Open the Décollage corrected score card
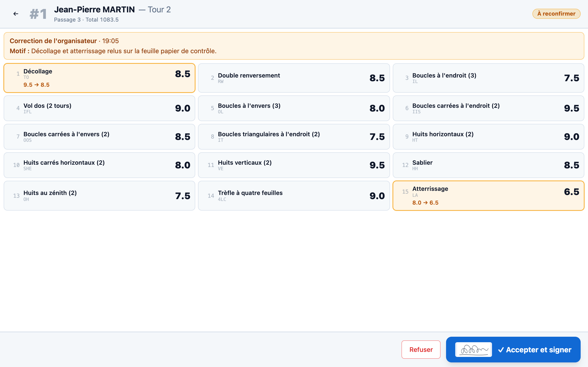The image size is (588, 367). point(99,78)
